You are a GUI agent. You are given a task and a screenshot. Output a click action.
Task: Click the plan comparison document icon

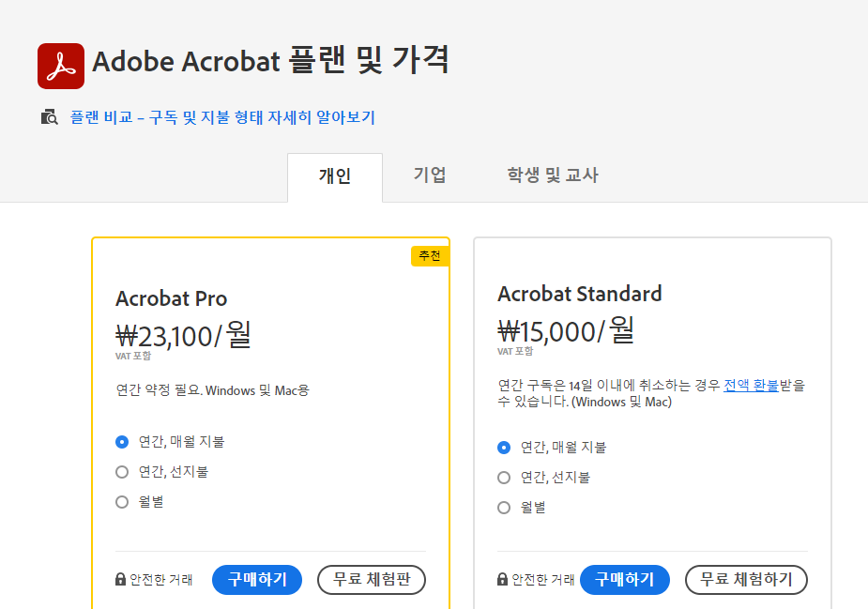pos(47,117)
